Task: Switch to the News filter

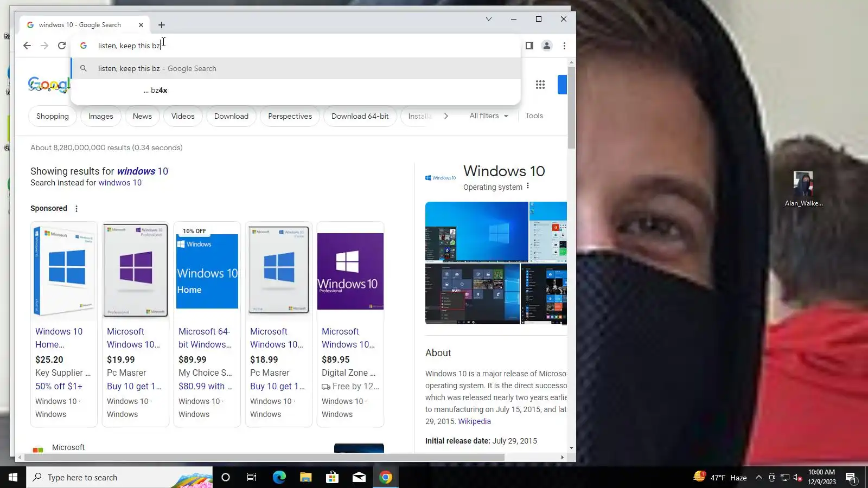Action: [142, 116]
